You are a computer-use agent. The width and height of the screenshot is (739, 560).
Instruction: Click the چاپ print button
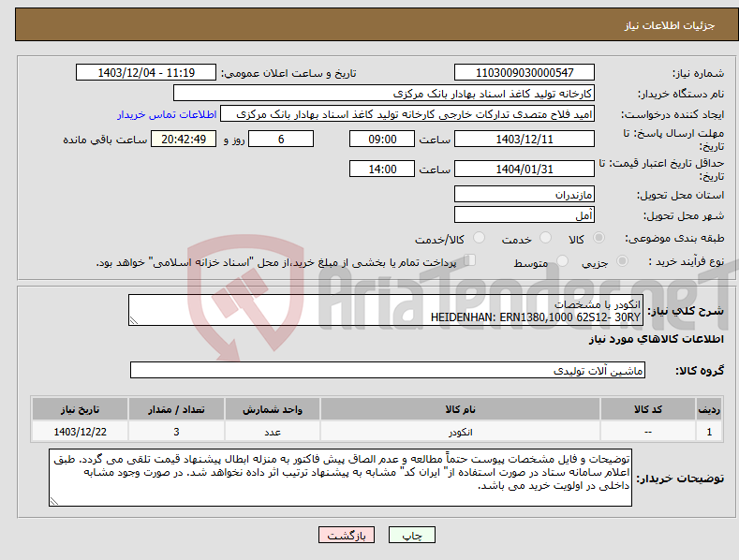coord(411,535)
